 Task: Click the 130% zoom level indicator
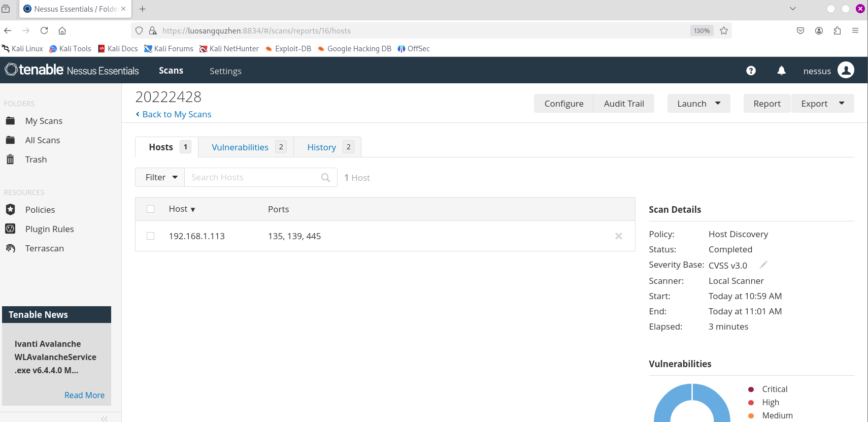tap(702, 30)
